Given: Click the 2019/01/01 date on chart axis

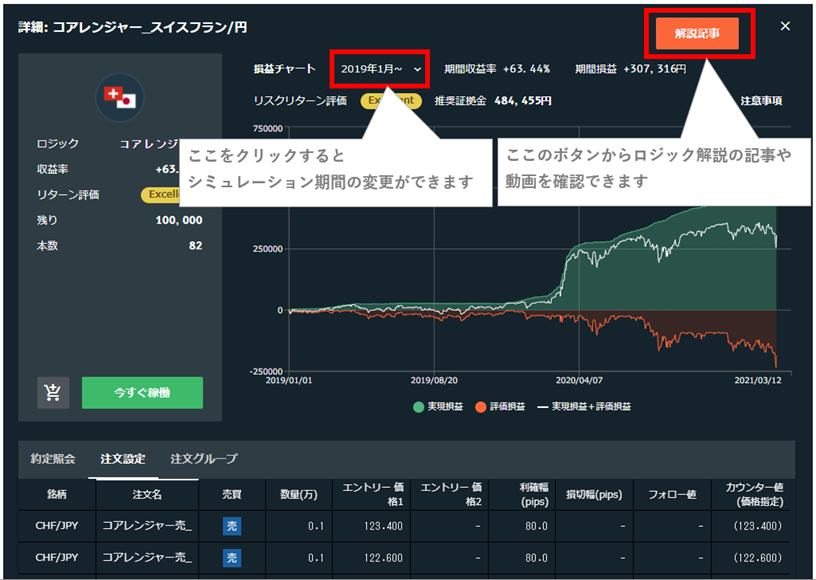Looking at the screenshot, I should (289, 380).
